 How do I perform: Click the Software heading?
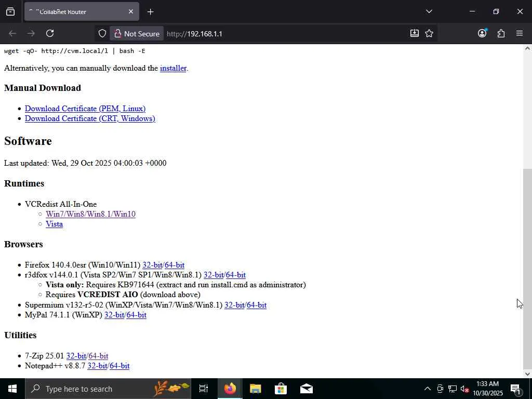28,141
